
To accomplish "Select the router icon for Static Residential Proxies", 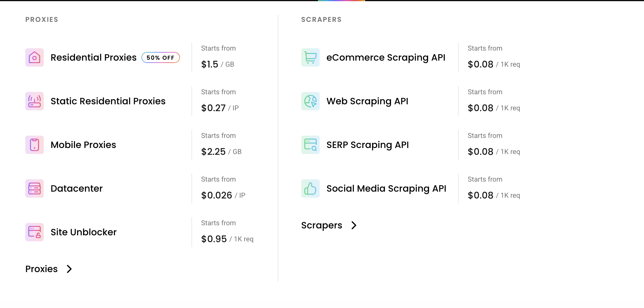I will click(34, 101).
